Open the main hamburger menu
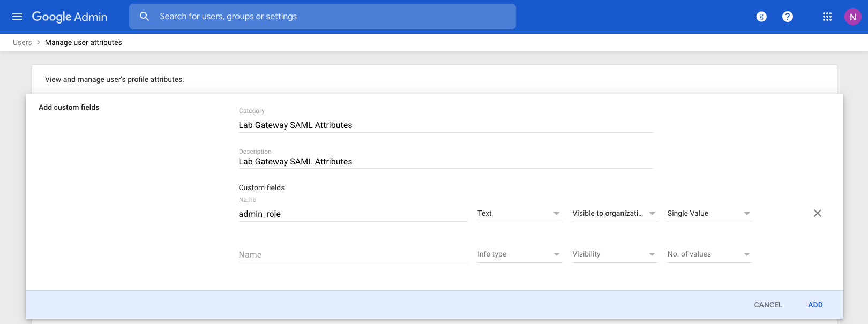The width and height of the screenshot is (868, 324). (x=17, y=17)
